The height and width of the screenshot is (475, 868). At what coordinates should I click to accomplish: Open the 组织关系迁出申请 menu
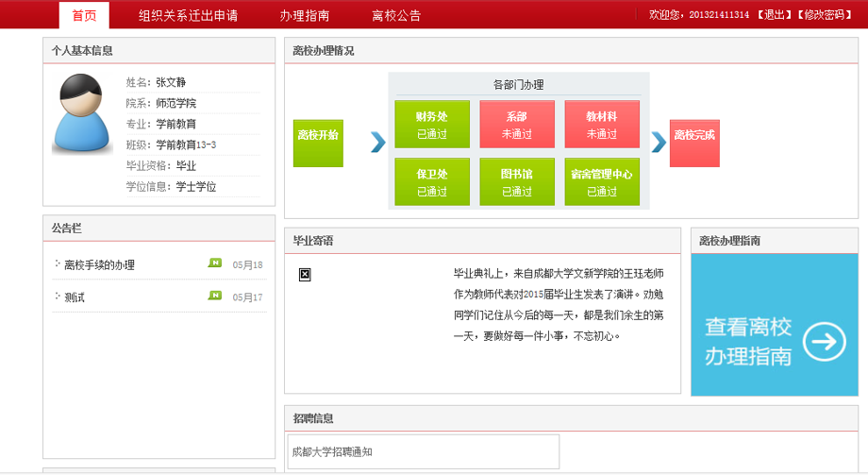(x=188, y=15)
